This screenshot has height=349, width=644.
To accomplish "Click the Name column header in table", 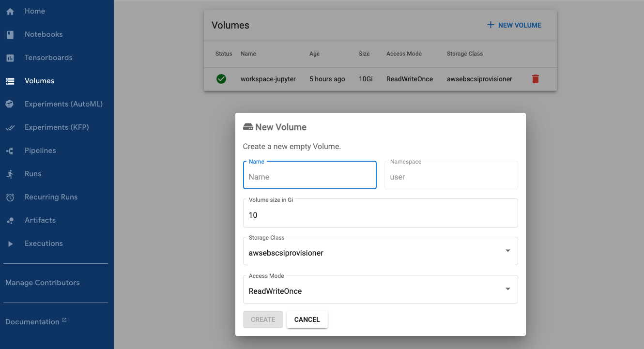I will tap(248, 54).
